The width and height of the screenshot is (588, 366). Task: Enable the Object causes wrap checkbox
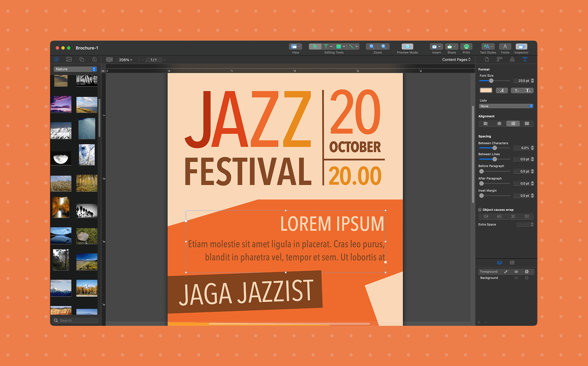(480, 210)
